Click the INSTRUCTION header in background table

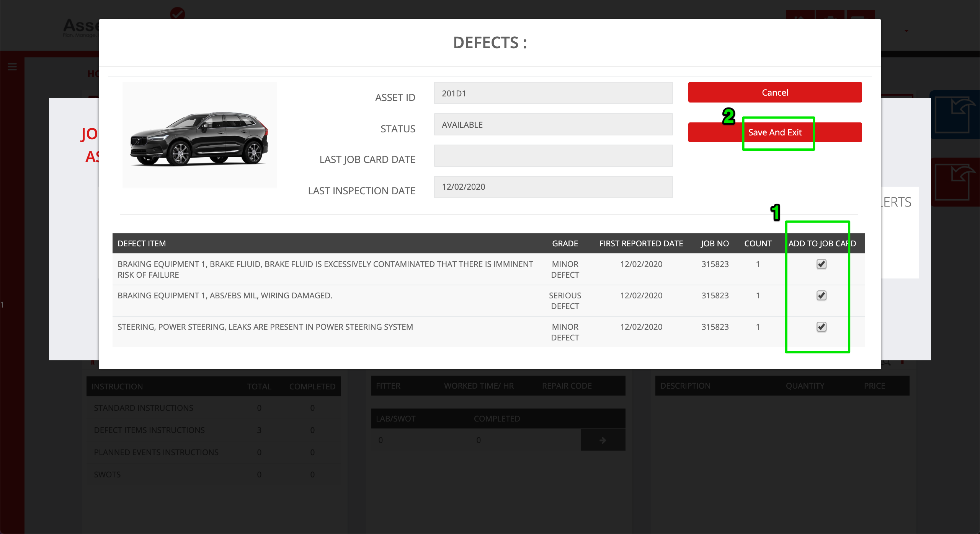pos(117,386)
